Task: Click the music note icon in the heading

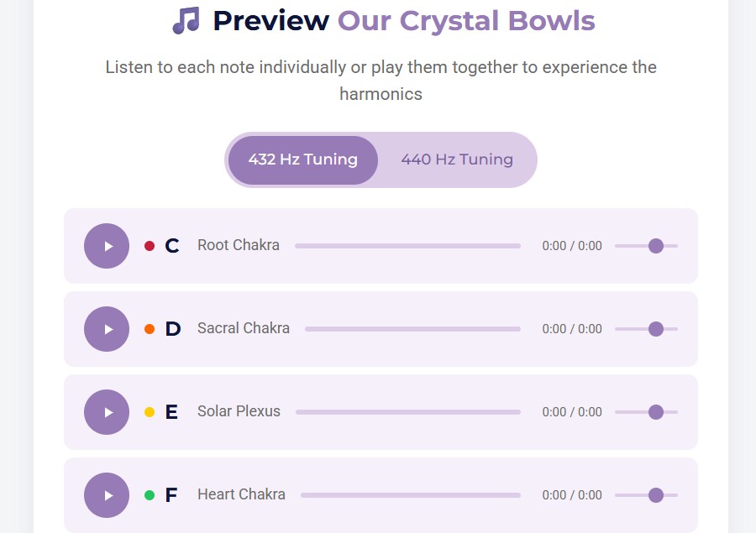Action: pyautogui.click(x=186, y=18)
